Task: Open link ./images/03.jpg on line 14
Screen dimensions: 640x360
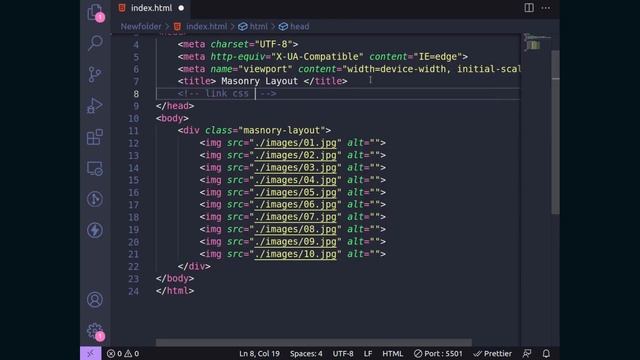Action: pos(296,167)
